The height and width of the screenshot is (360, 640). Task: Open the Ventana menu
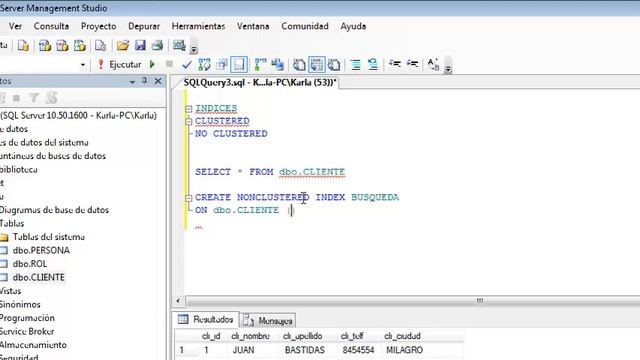point(253,26)
